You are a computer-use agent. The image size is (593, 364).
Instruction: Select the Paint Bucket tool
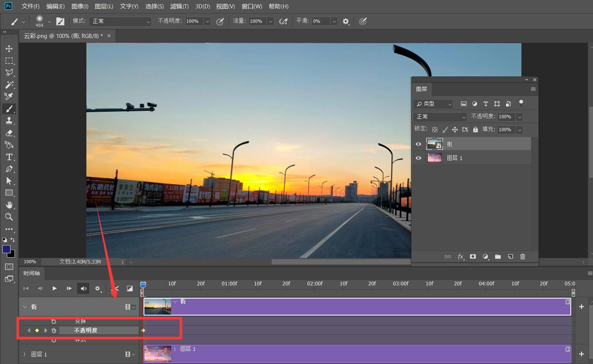click(x=9, y=145)
